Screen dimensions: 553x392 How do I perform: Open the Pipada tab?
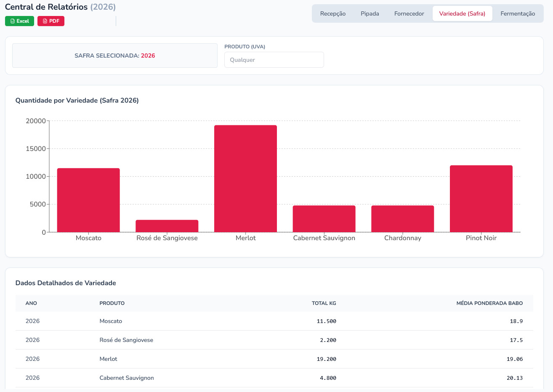click(x=370, y=13)
